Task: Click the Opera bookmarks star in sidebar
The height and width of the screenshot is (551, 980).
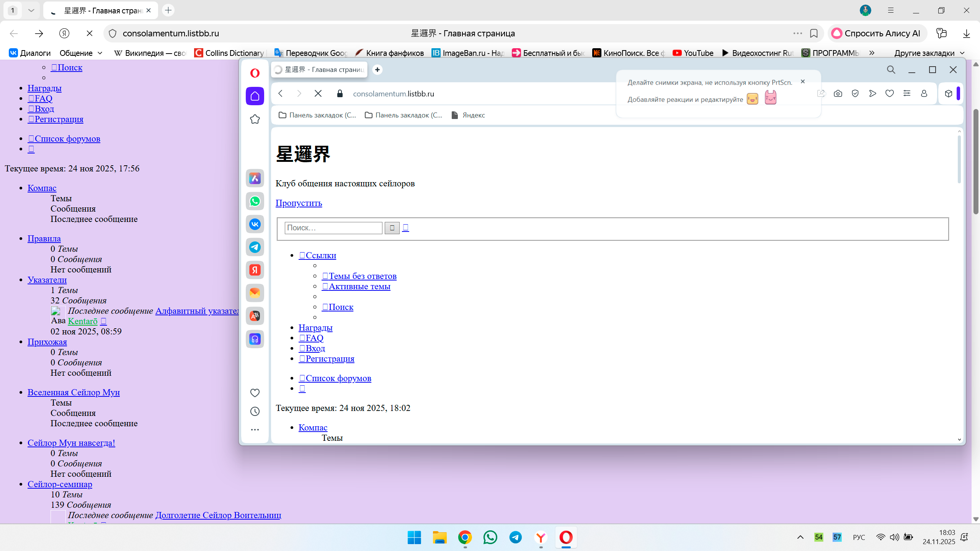Action: click(x=255, y=119)
